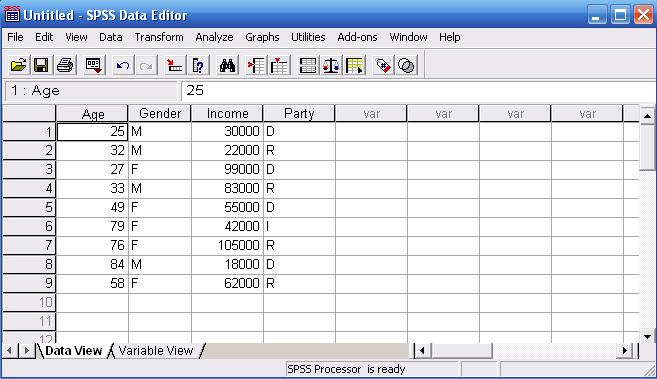Select row header number 5
The height and width of the screenshot is (379, 657).
29,207
